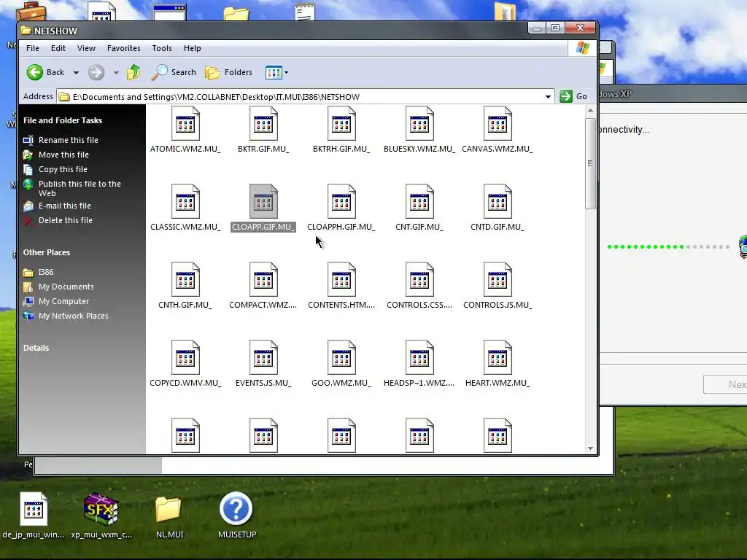
Task: Select file CNTH.GIF.MU_
Action: 185,286
